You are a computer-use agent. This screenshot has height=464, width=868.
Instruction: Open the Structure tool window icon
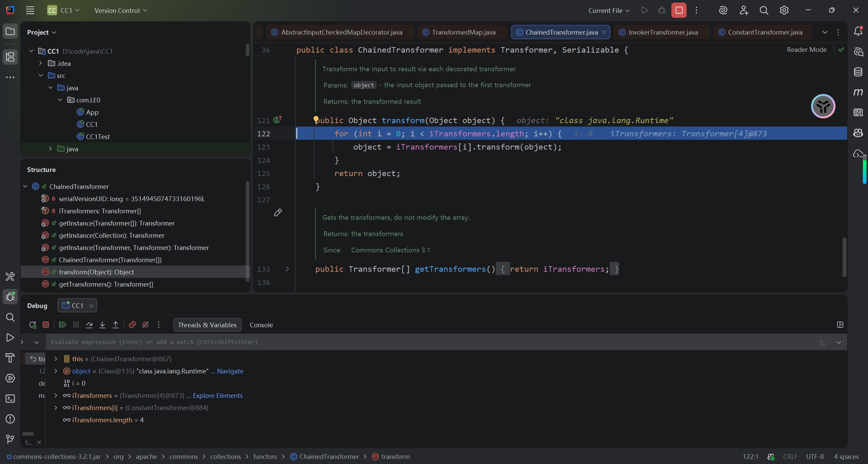pos(10,57)
